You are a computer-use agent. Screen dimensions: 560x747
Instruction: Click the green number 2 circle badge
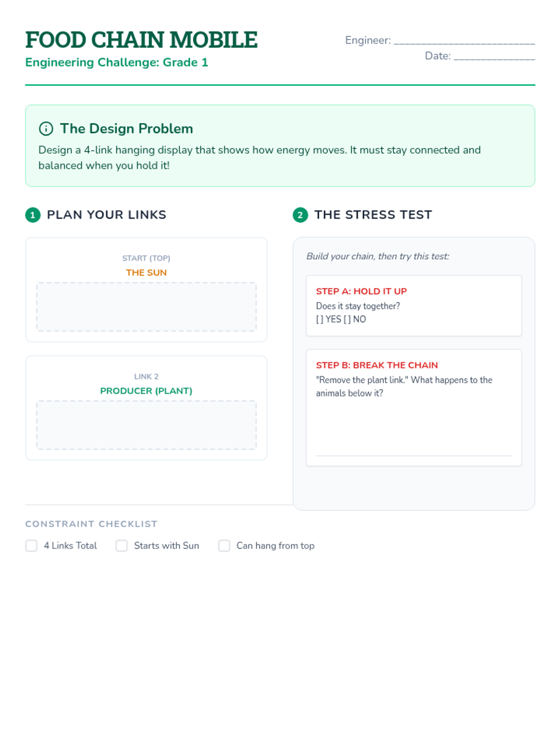300,215
